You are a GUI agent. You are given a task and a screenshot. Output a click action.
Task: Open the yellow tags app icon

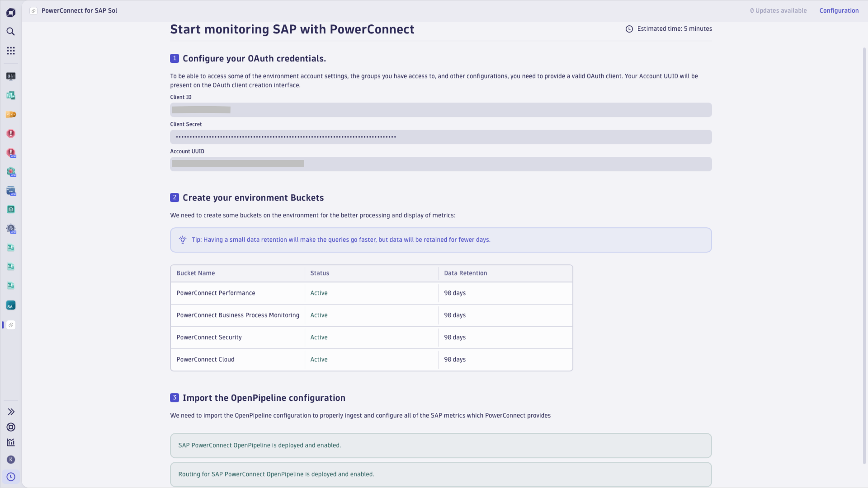(x=11, y=114)
